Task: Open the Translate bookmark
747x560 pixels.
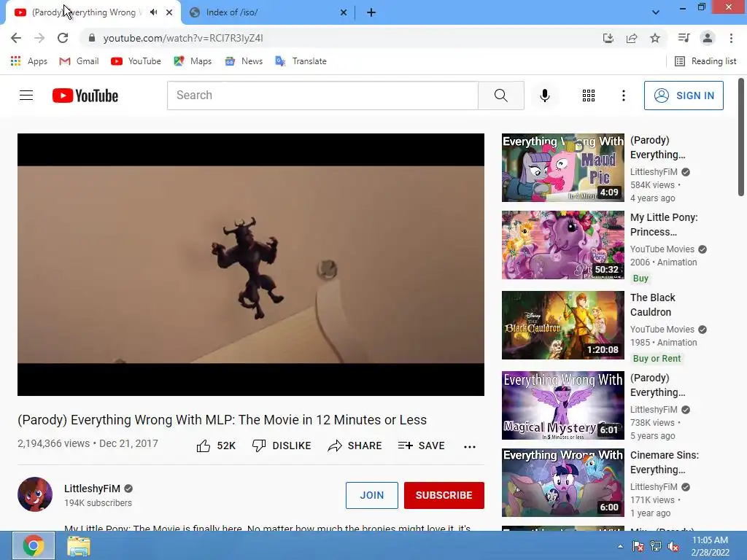Action: [301, 61]
